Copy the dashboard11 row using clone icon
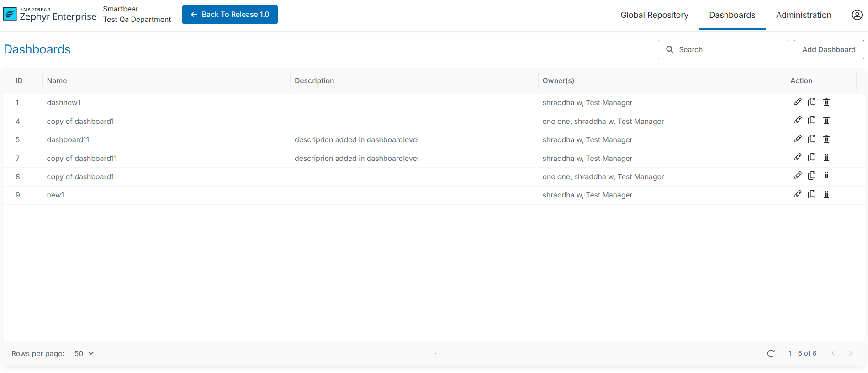The image size is (868, 373). click(812, 139)
